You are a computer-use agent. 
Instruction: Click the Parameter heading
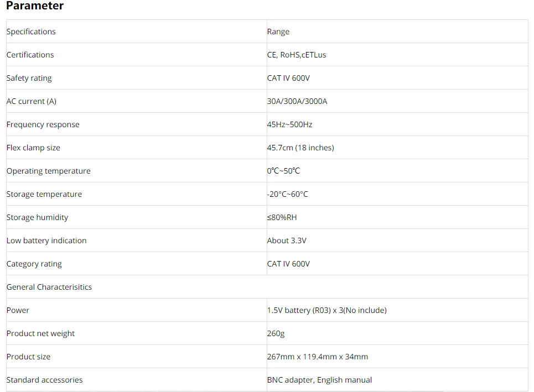[35, 6]
